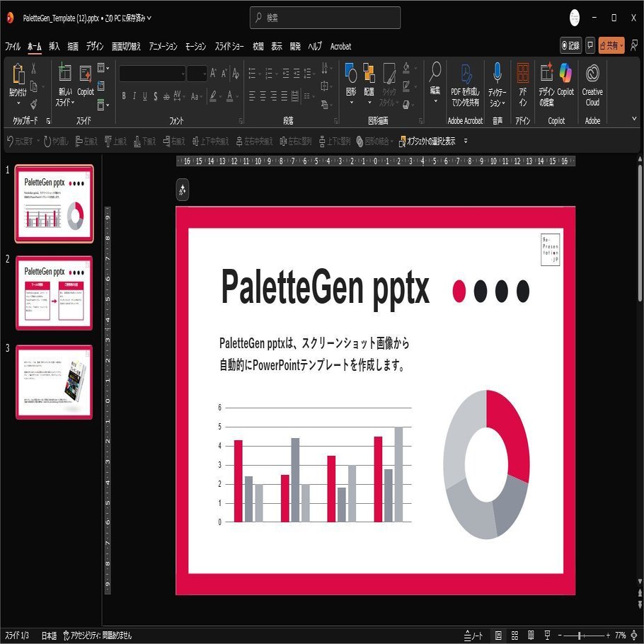Screen dimensions: 644x644
Task: Open the アドイン add-ins icon
Action: click(x=523, y=73)
